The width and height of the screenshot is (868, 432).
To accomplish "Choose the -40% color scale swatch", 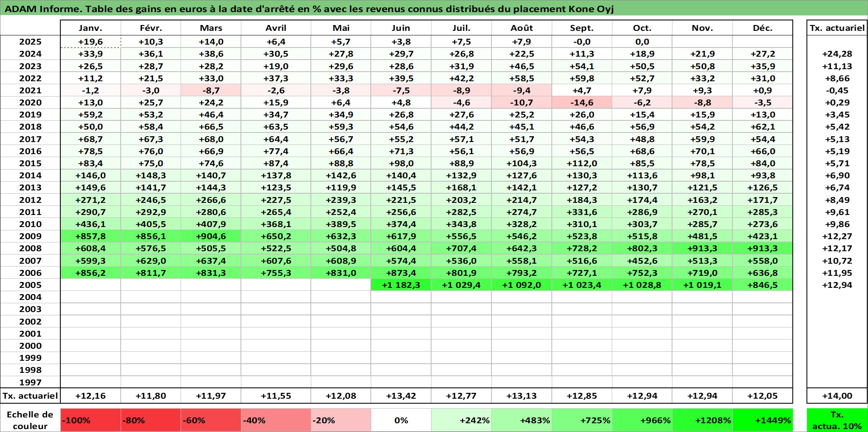I will (x=276, y=420).
